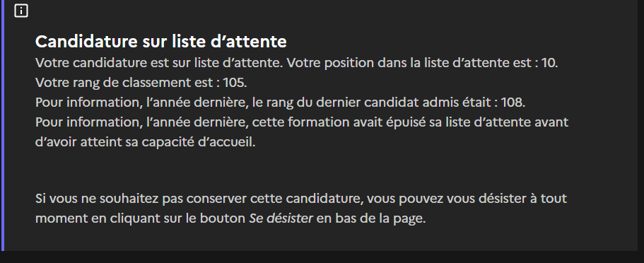Click the sentence "Votre candidature est sur liste d'attente"
644x263 pixels.
click(158, 63)
